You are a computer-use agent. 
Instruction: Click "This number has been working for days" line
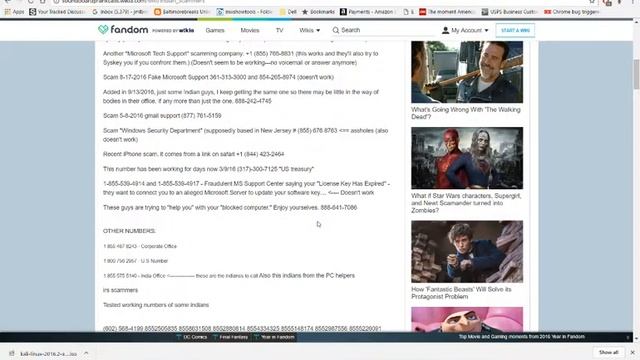208,169
